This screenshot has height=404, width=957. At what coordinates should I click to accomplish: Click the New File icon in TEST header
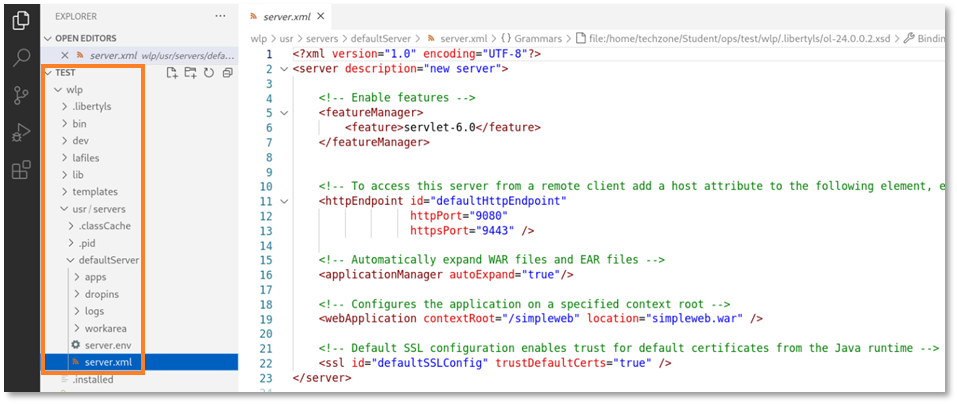pyautogui.click(x=172, y=73)
